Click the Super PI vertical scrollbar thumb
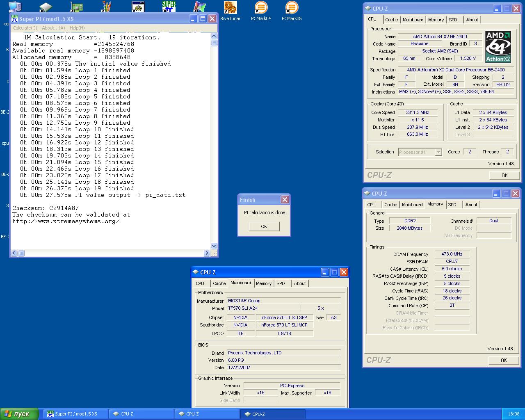The height and width of the screenshot is (420, 525). [214, 43]
